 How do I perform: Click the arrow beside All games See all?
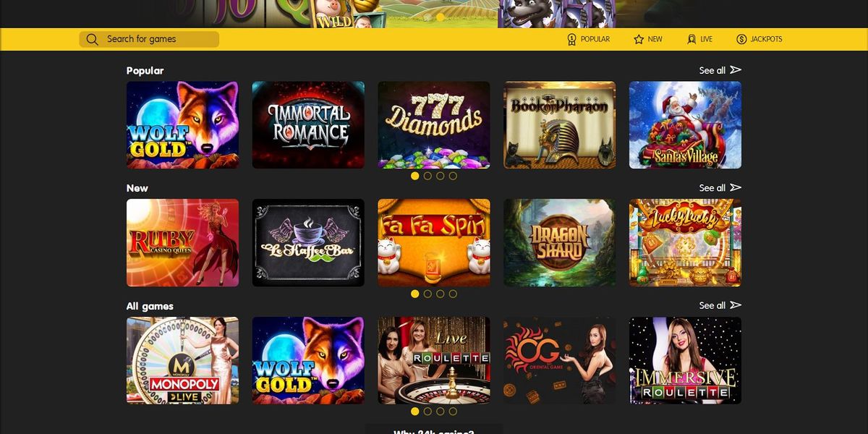[x=736, y=305]
